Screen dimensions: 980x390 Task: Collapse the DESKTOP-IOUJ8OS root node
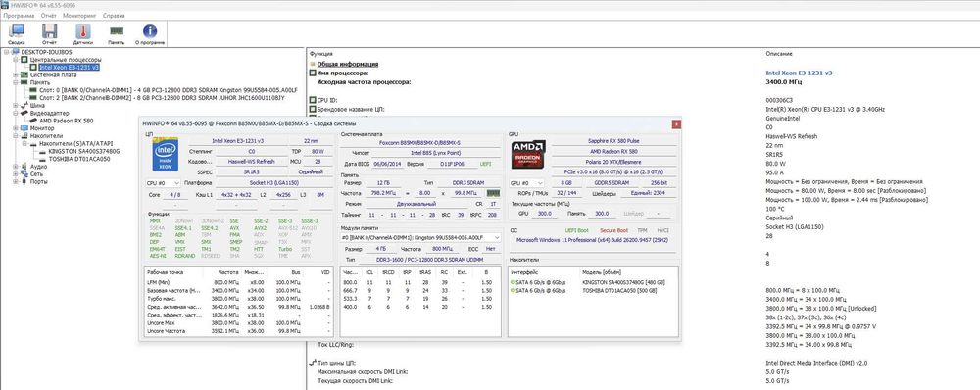(x=7, y=52)
